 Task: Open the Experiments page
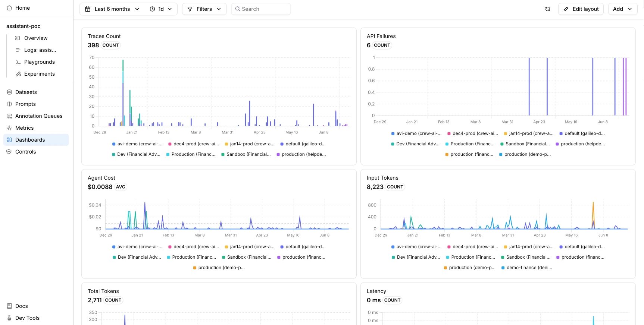click(40, 74)
